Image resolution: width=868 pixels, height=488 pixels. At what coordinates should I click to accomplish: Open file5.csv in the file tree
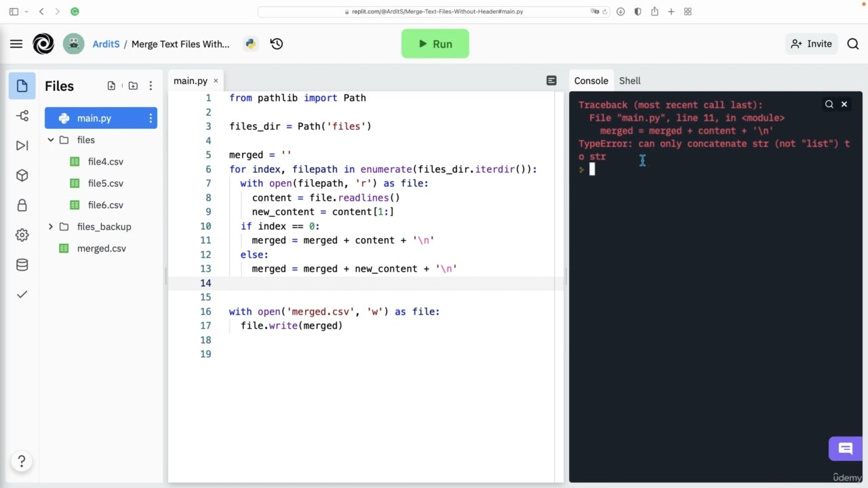(x=105, y=183)
